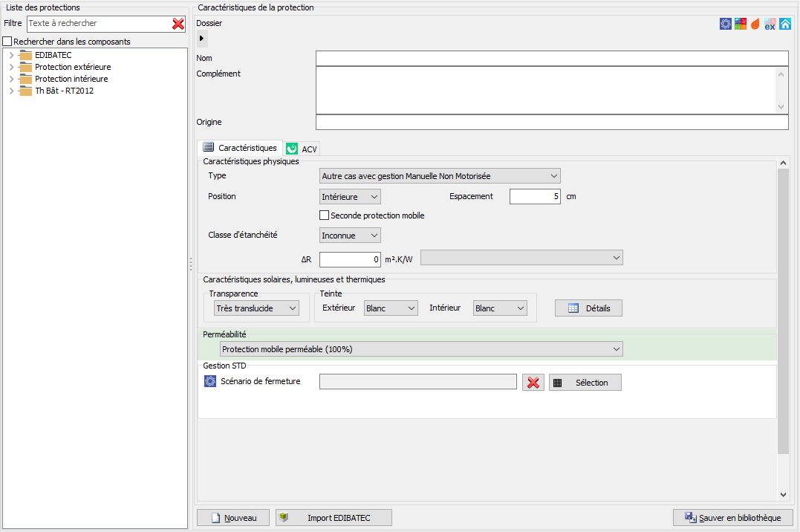
Task: Click the vertical scrollbar in characteristics panel
Action: tap(783, 312)
